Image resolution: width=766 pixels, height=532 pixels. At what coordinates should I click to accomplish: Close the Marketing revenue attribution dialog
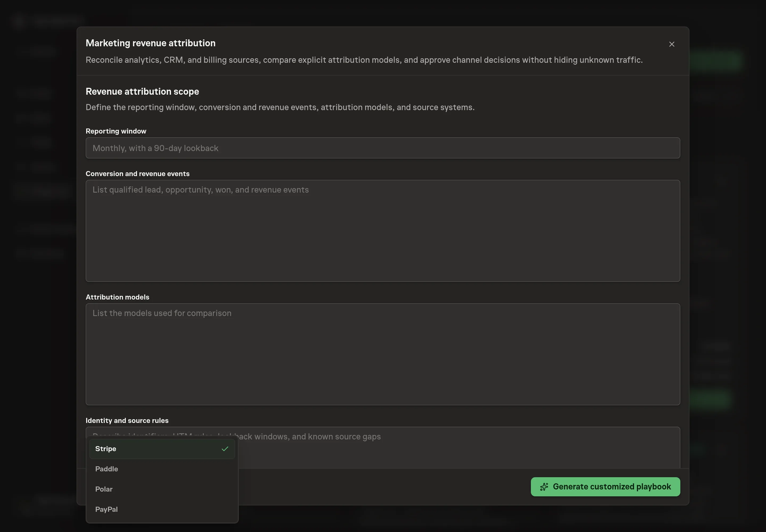[671, 44]
